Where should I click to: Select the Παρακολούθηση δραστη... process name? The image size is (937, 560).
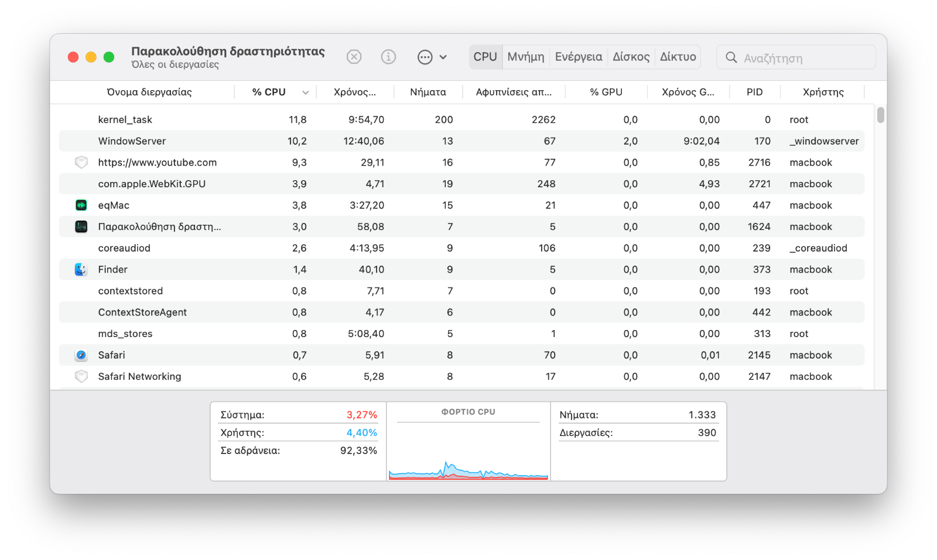coord(159,226)
